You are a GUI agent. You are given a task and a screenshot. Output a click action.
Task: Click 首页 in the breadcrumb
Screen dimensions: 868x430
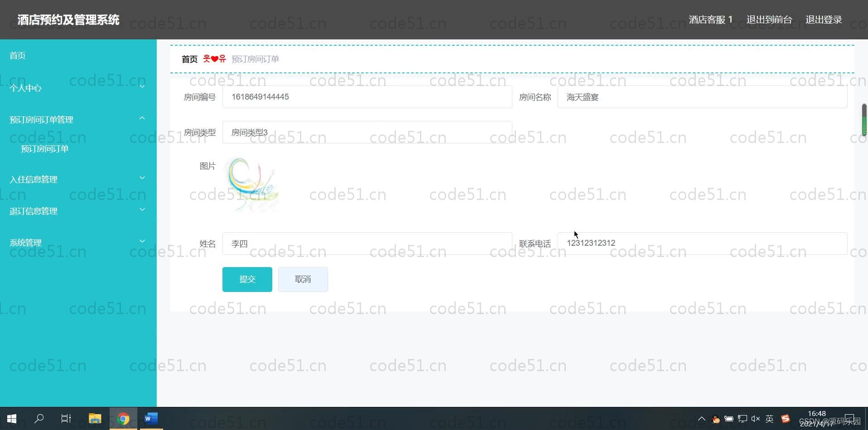(189, 59)
